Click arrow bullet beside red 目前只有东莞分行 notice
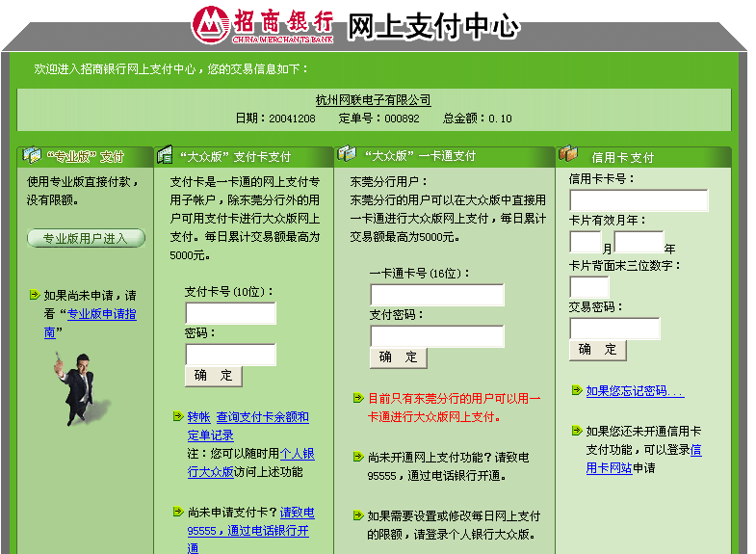The width and height of the screenshot is (756, 554). click(x=358, y=398)
